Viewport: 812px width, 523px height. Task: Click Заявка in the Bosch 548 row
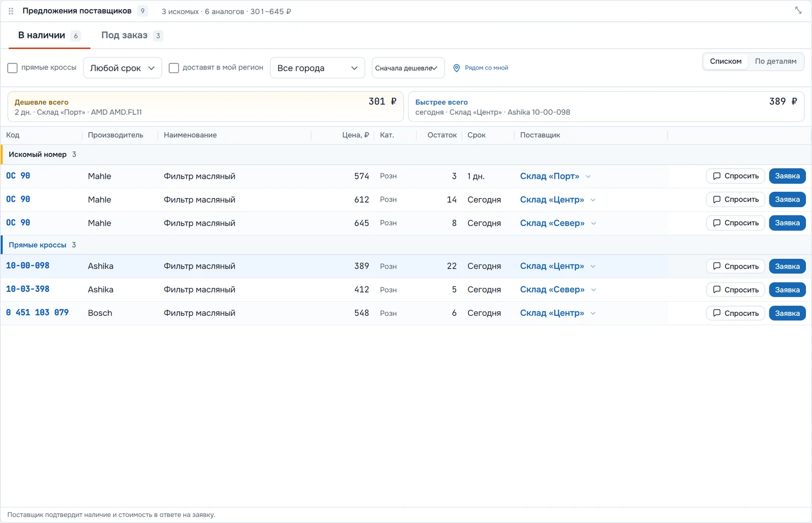tap(787, 313)
